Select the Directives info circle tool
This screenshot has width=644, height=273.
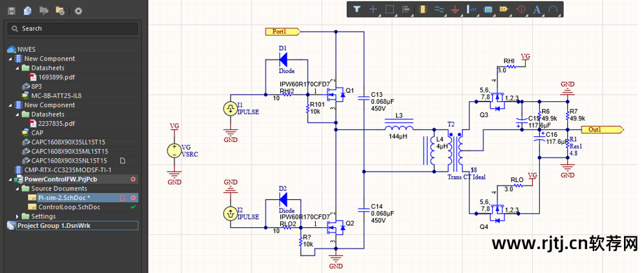click(x=521, y=9)
